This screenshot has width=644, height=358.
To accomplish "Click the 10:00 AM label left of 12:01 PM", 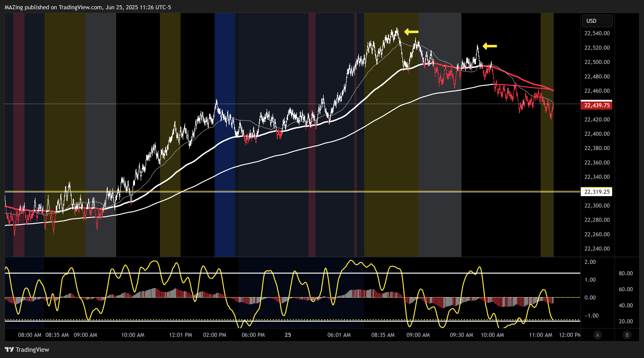I will [x=133, y=335].
